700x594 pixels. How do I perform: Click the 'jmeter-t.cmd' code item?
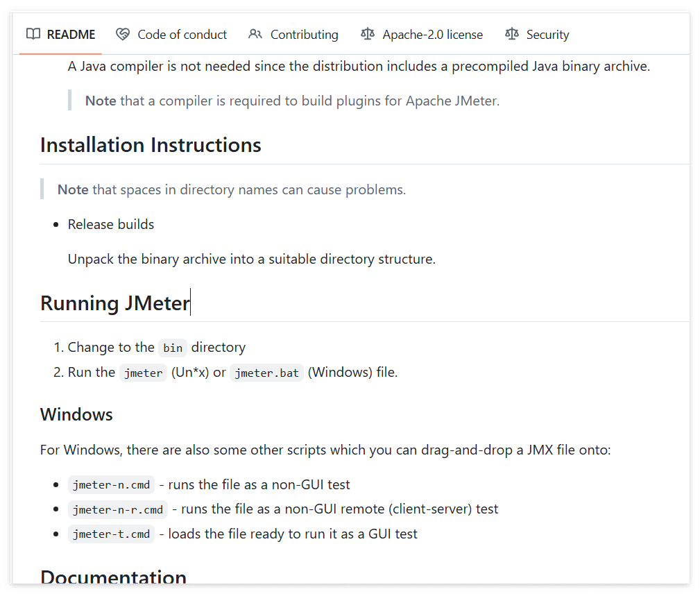(112, 534)
